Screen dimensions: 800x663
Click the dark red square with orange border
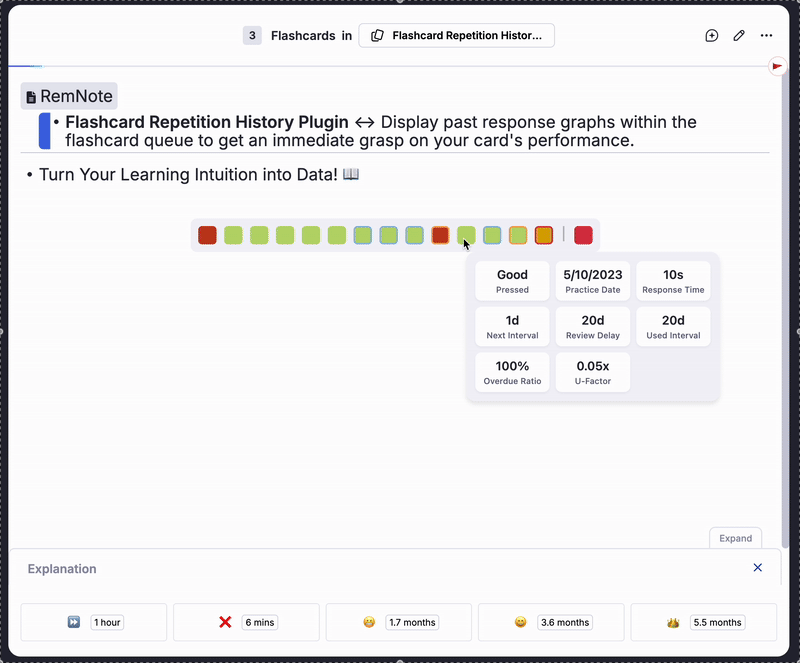tap(440, 235)
